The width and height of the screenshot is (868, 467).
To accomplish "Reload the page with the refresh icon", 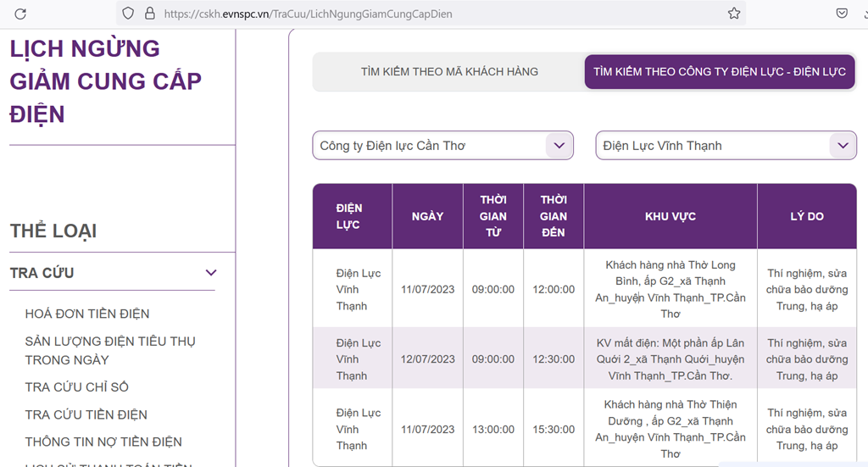I will coord(20,14).
